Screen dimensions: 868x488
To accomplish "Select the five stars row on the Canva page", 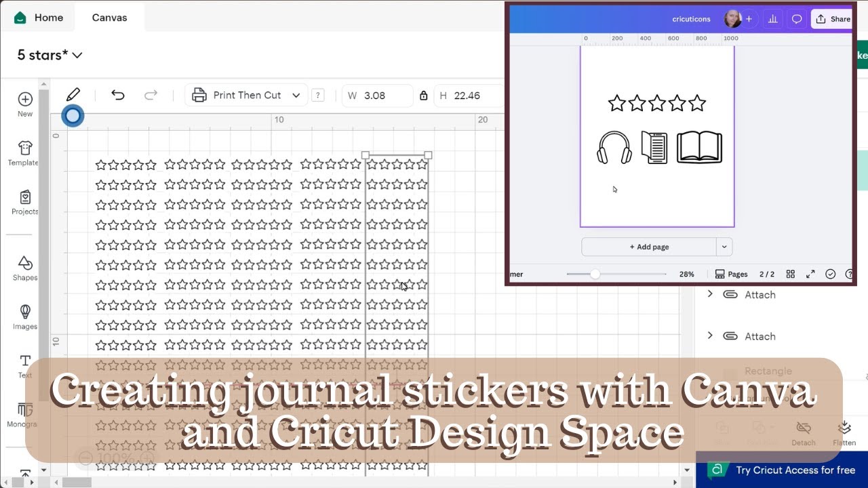I will [x=657, y=103].
